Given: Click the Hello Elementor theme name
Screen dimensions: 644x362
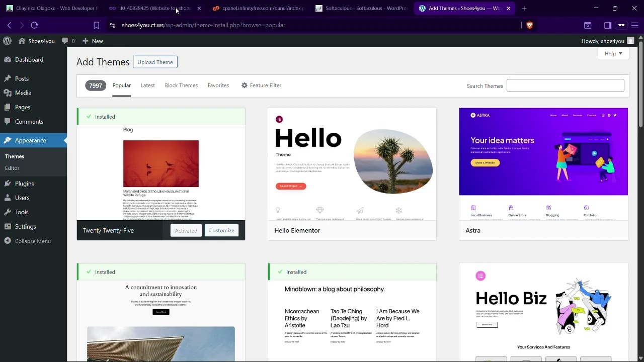Looking at the screenshot, I should 297,230.
